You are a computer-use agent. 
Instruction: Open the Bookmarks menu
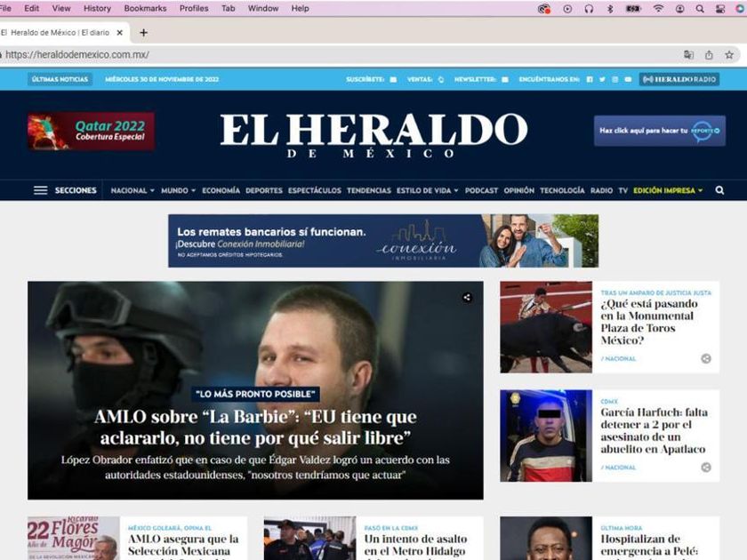(x=145, y=9)
